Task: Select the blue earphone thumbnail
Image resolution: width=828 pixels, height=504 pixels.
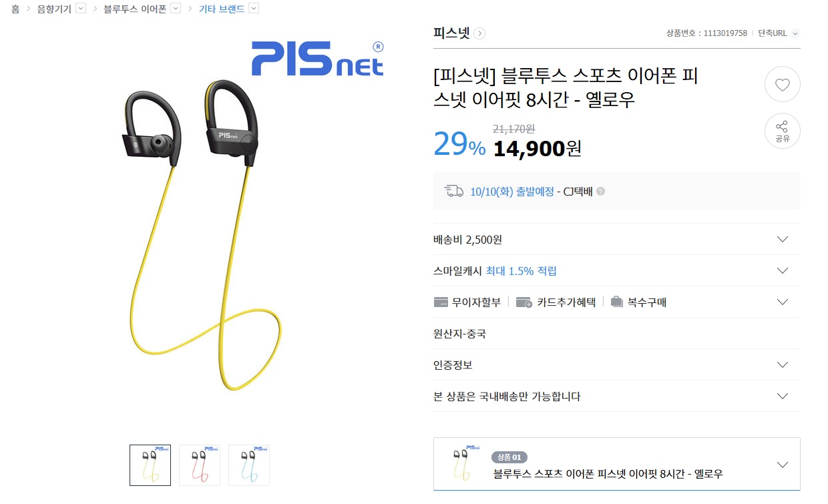Action: click(249, 465)
